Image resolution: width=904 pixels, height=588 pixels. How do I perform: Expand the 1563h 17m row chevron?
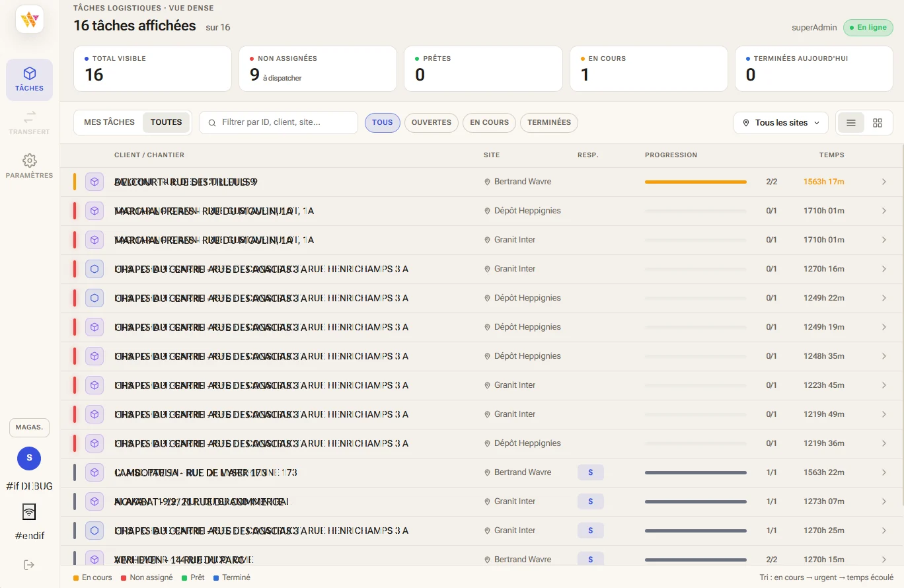click(884, 182)
